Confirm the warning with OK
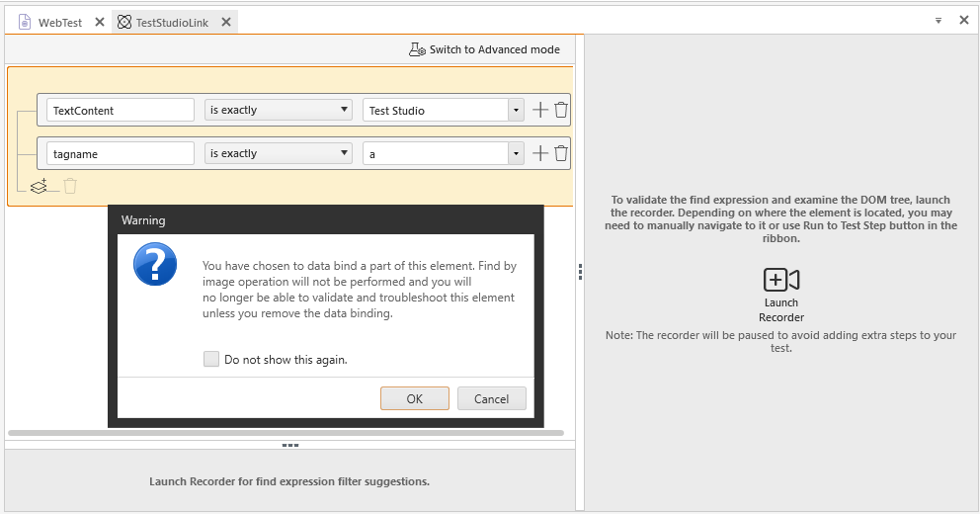 pyautogui.click(x=414, y=398)
